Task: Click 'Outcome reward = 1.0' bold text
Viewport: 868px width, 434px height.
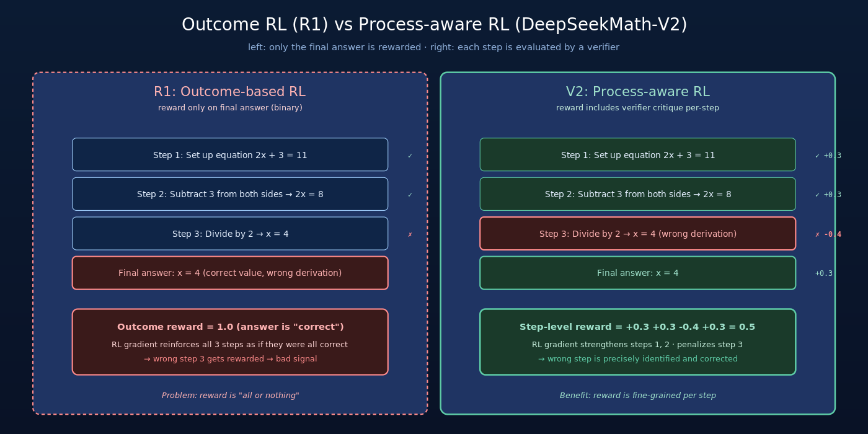Action: point(230,327)
